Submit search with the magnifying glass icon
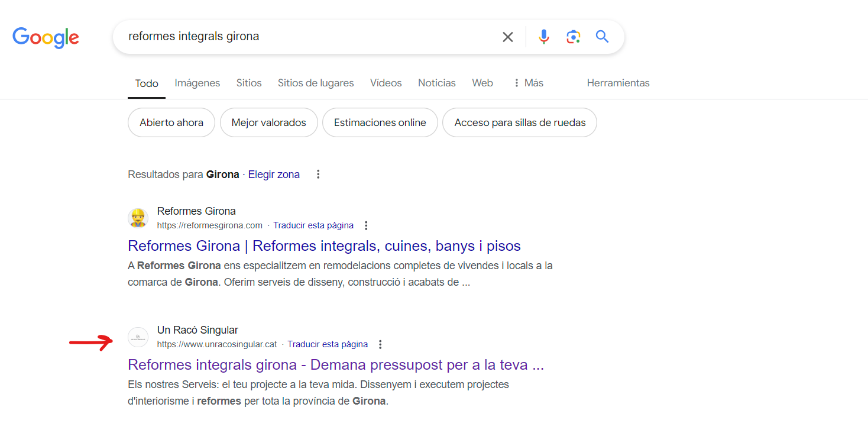Screen dimensions: 868x433 (x=602, y=37)
